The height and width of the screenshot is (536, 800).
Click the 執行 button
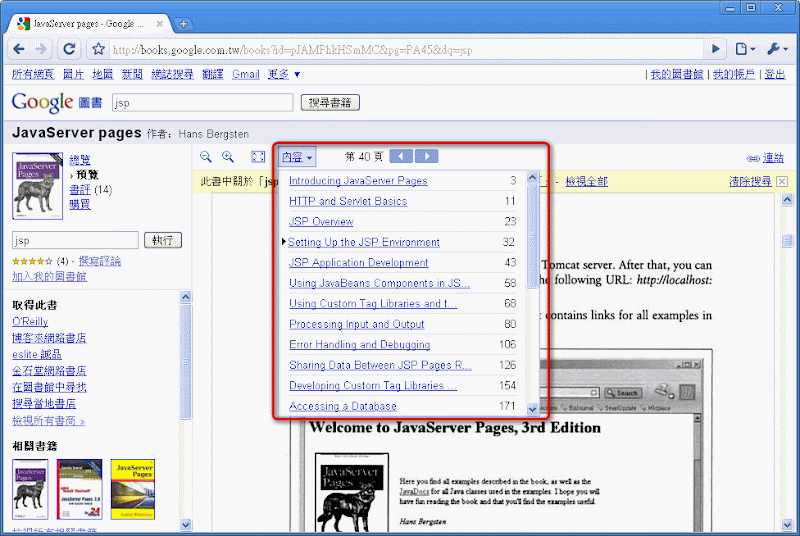[x=163, y=240]
